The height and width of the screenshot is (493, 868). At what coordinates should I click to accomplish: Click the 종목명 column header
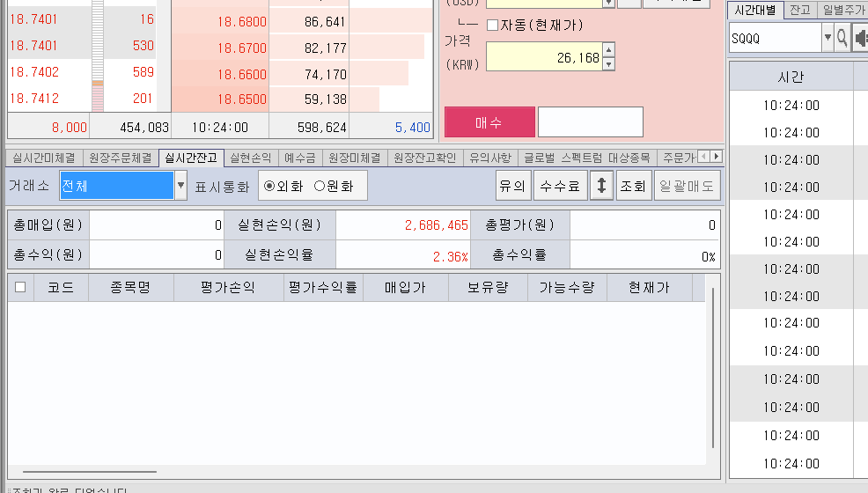pos(130,287)
